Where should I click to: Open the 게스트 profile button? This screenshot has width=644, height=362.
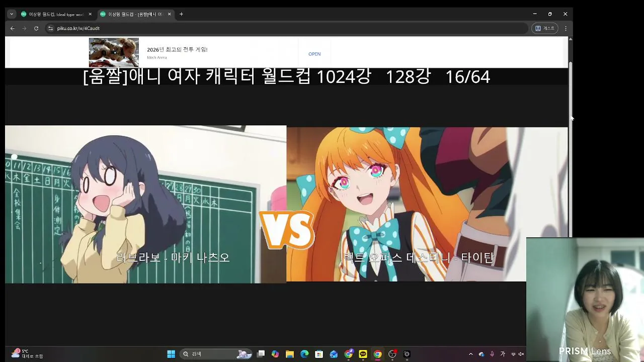(x=545, y=29)
